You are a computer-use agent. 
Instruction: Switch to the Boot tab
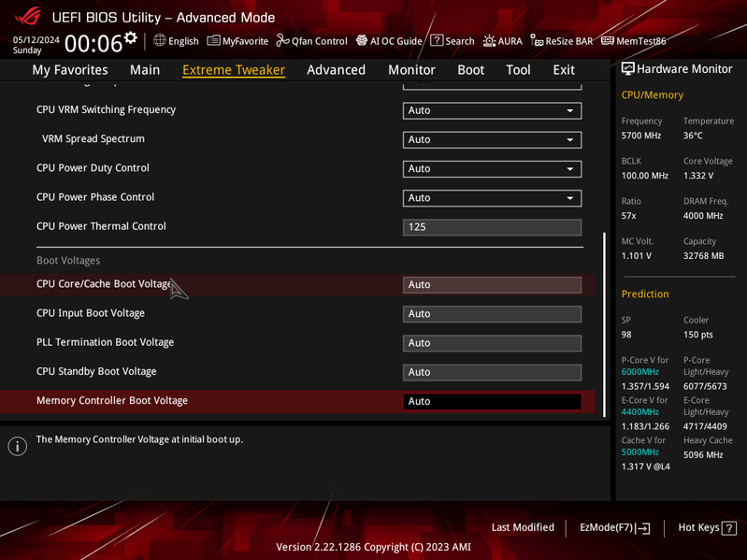coord(470,70)
